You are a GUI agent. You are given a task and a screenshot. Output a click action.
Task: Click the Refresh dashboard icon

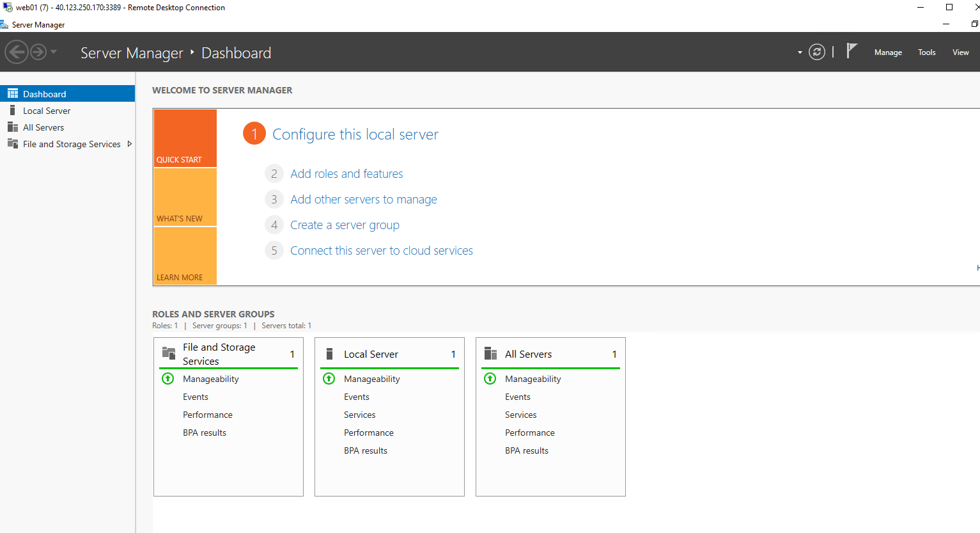point(817,52)
